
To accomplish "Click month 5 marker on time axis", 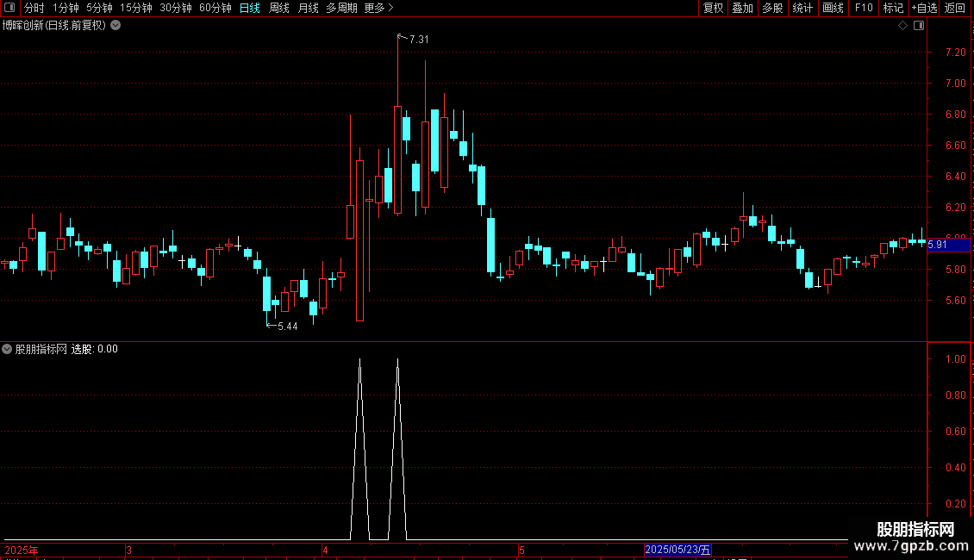I will (521, 550).
